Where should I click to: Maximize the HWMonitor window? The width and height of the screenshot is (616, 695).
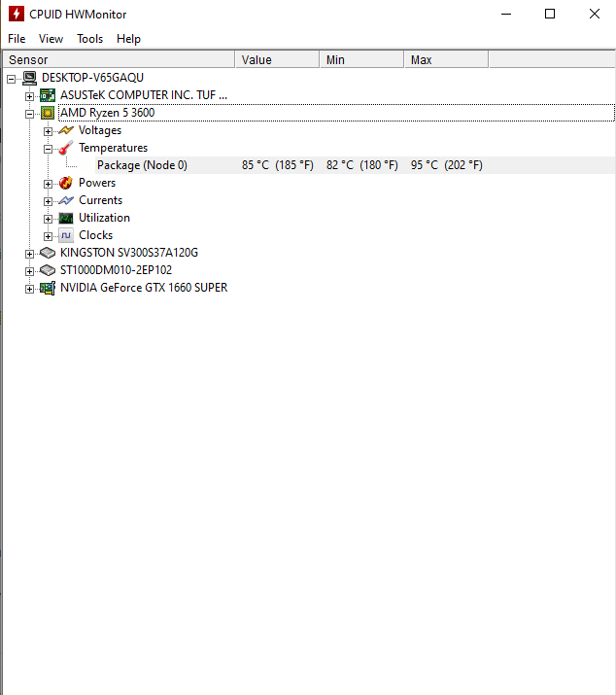point(550,14)
